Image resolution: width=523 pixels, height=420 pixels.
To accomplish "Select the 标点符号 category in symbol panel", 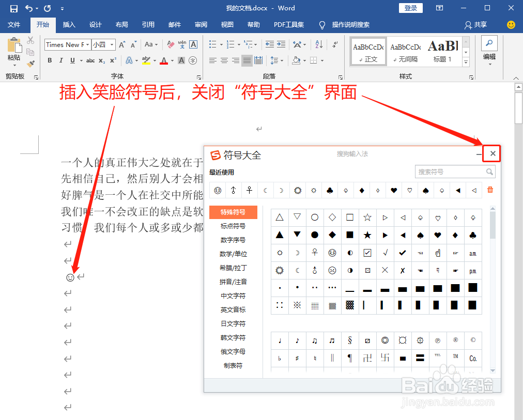I will [234, 226].
